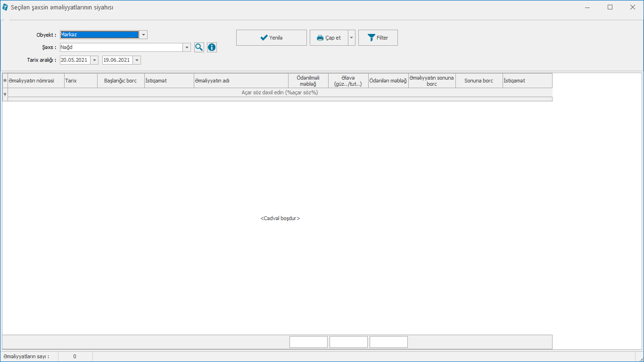644x362 pixels.
Task: Click the Yenilə refresh button
Action: pyautogui.click(x=271, y=38)
